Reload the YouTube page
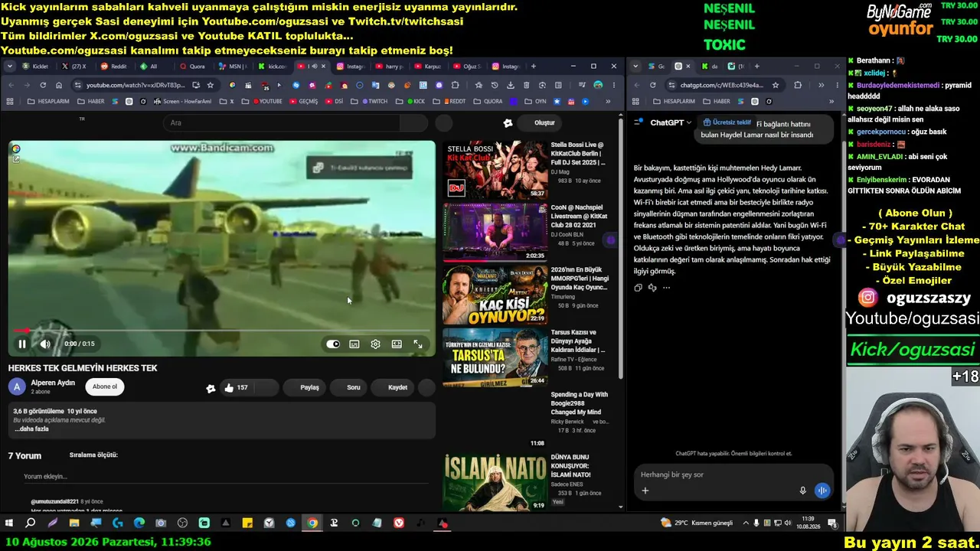980x551 pixels. click(x=43, y=85)
